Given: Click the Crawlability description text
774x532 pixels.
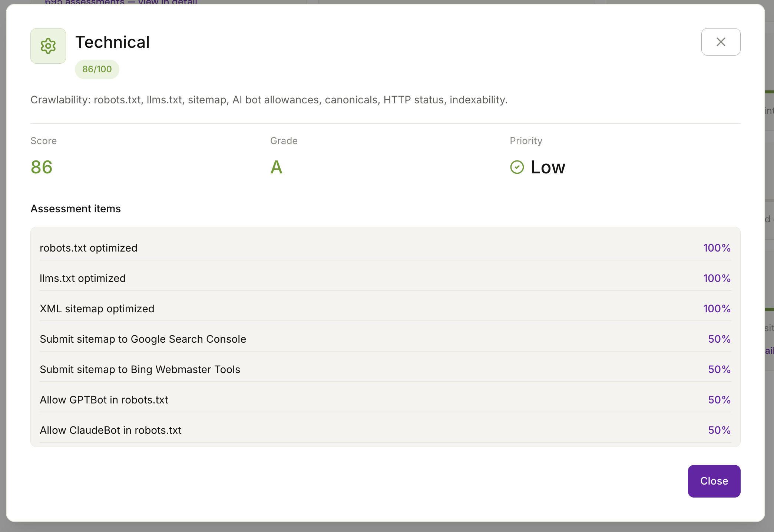Looking at the screenshot, I should pos(269,100).
